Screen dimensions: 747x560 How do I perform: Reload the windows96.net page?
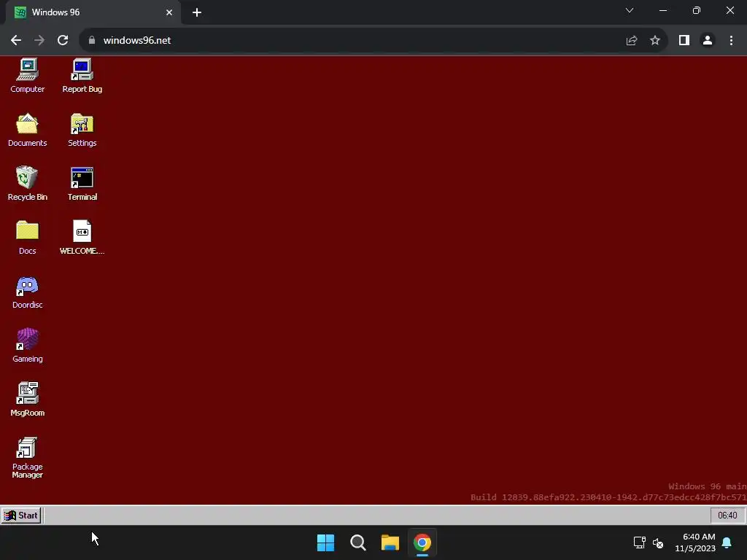[x=63, y=40]
